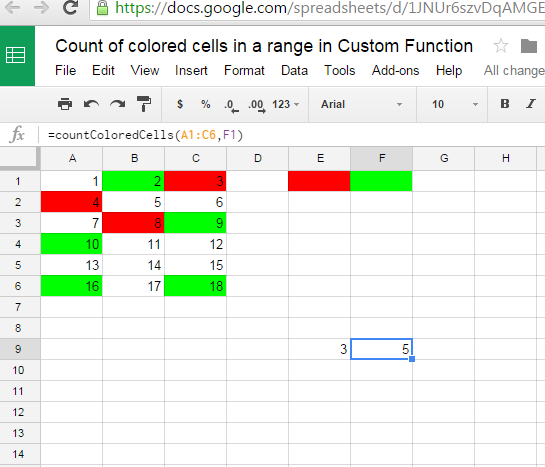Screen dimensions: 545x467
Task: Toggle Bold formatting button
Action: 505,104
